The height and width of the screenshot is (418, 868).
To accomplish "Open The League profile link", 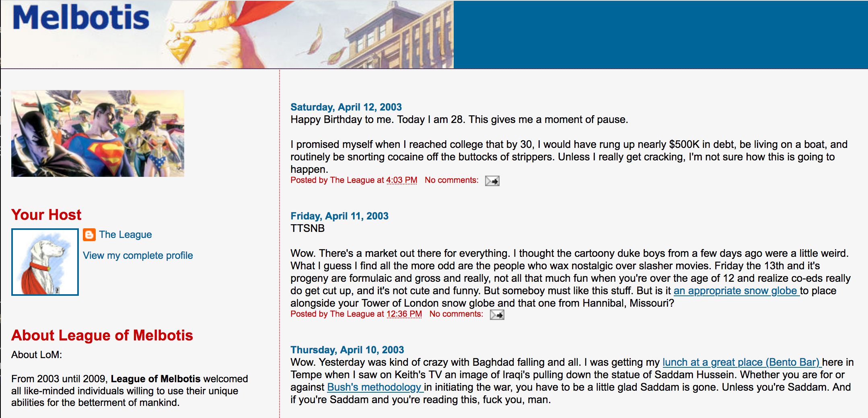I will (125, 234).
